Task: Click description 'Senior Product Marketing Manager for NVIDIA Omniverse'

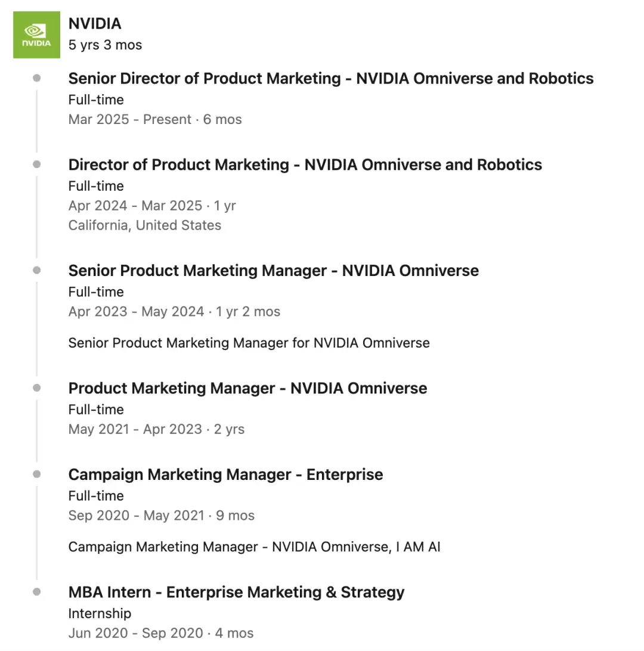Action: pyautogui.click(x=249, y=343)
